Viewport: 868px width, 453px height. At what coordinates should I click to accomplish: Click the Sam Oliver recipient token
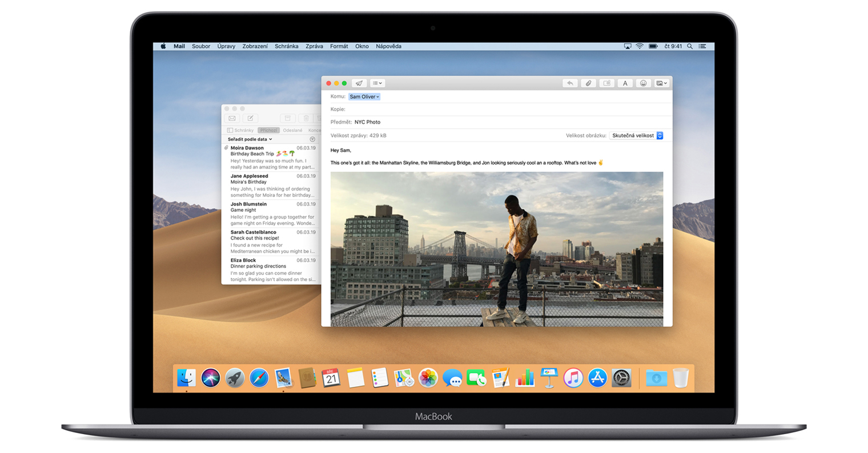[364, 97]
